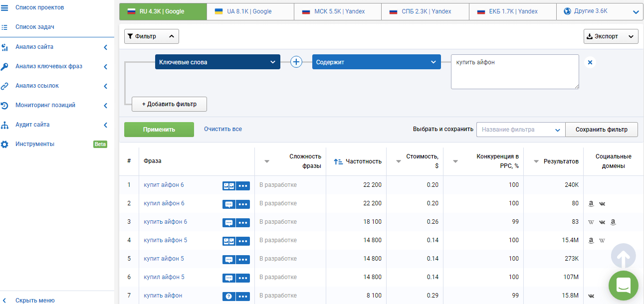Click SERP features icon for row 3
This screenshot has height=304, width=644.
[x=228, y=222]
